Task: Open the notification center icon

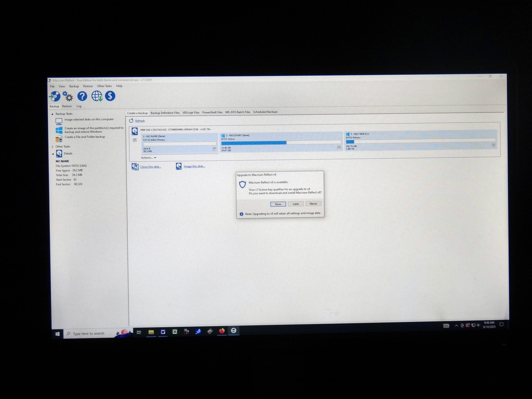Action: [x=501, y=325]
